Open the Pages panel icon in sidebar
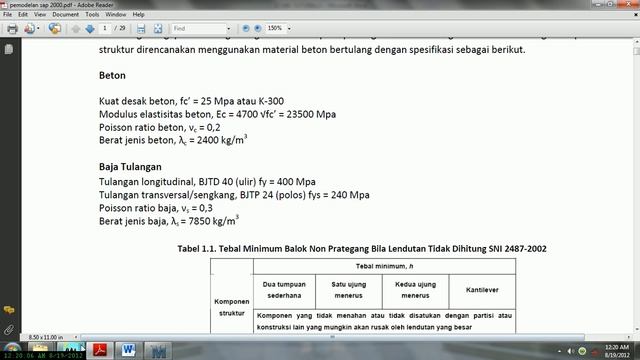This screenshot has height=360, width=640. tap(9, 49)
